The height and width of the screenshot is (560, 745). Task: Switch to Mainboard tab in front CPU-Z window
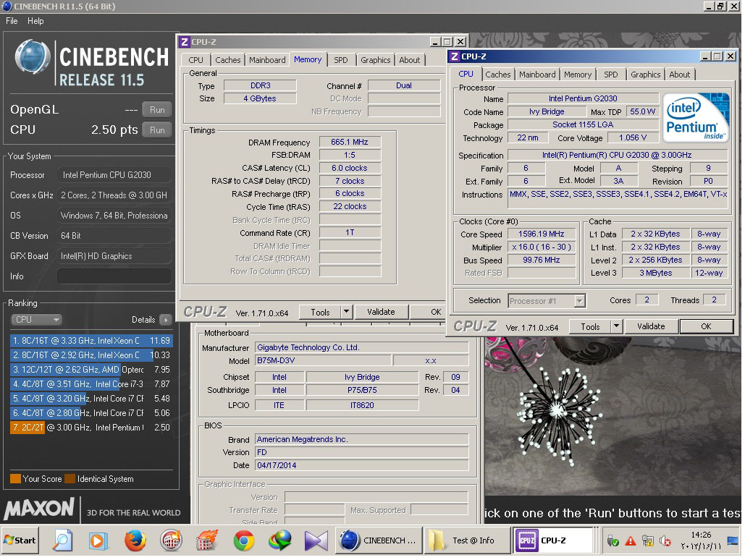(x=537, y=75)
